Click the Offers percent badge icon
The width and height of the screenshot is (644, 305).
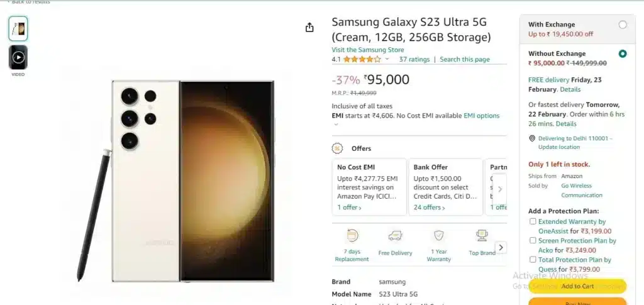click(337, 148)
